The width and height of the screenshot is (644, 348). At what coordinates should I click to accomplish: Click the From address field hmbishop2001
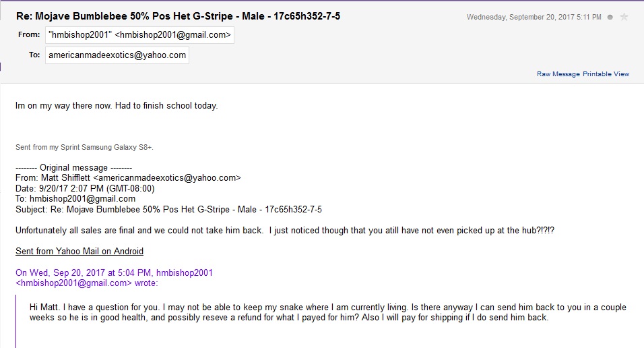coord(139,35)
